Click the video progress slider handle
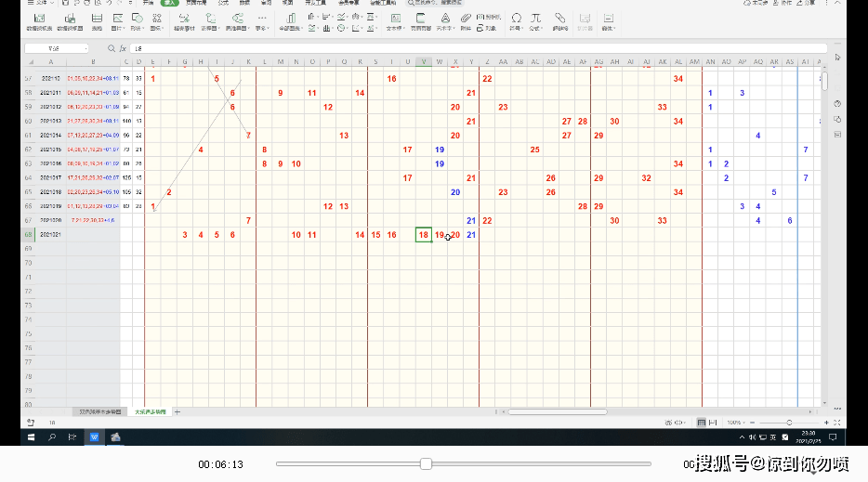This screenshot has height=482, width=868. click(x=426, y=463)
